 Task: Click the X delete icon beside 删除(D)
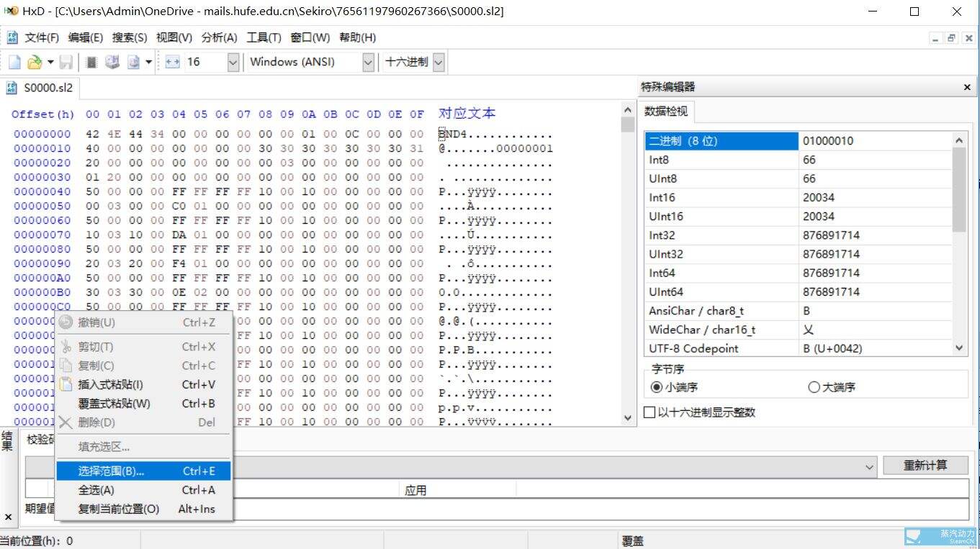[66, 422]
